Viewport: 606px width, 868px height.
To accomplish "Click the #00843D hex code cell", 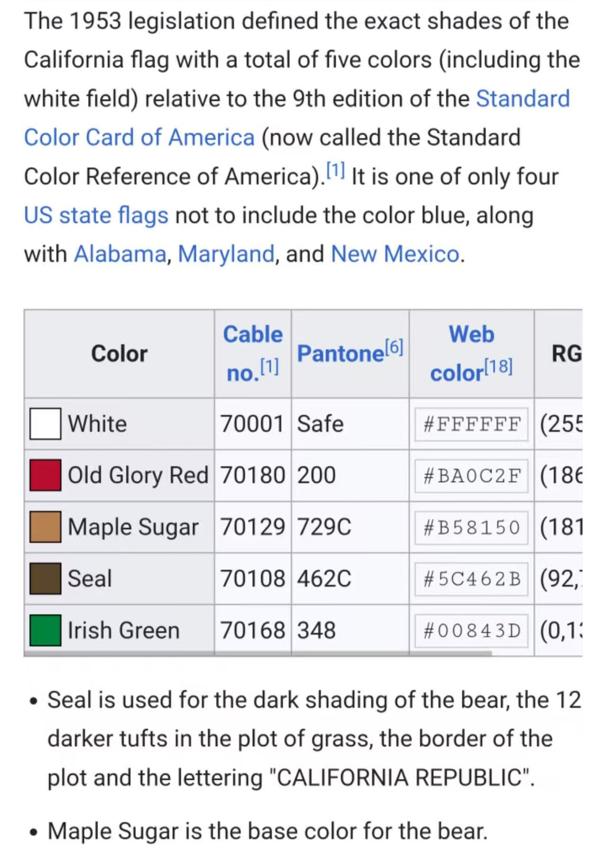I will coord(472,631).
